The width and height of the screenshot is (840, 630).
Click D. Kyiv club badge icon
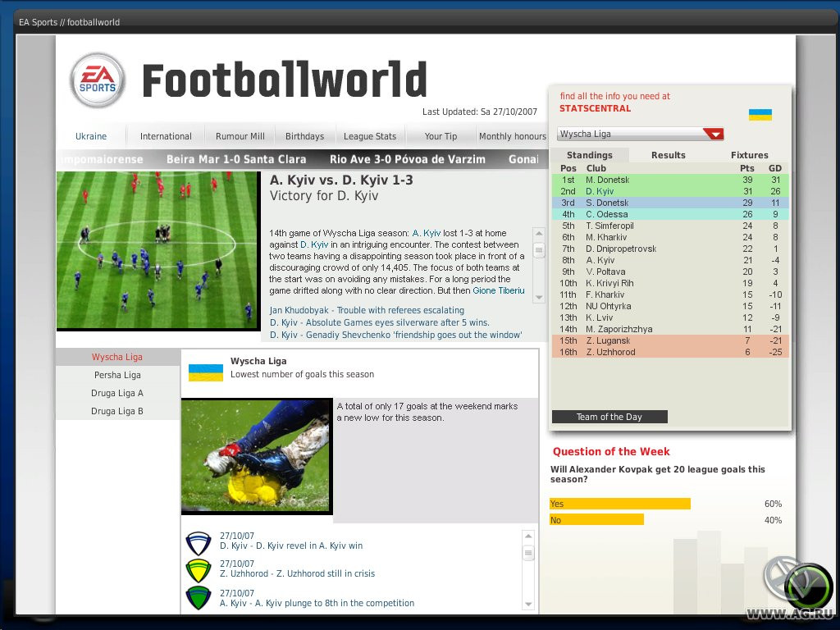coord(199,543)
